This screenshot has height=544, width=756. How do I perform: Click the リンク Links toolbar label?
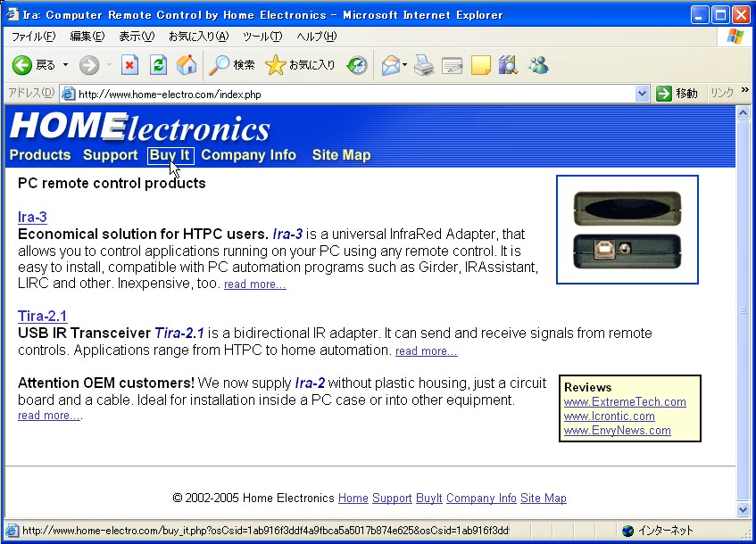click(x=722, y=93)
